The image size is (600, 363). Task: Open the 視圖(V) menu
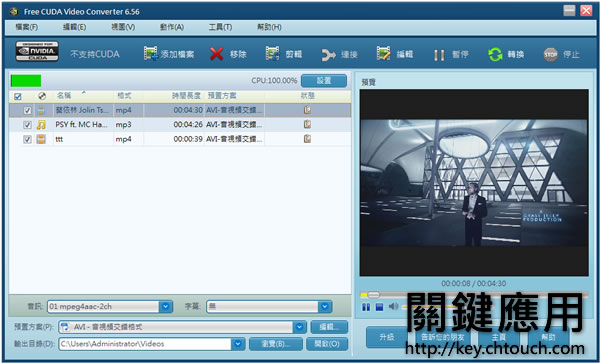click(123, 27)
